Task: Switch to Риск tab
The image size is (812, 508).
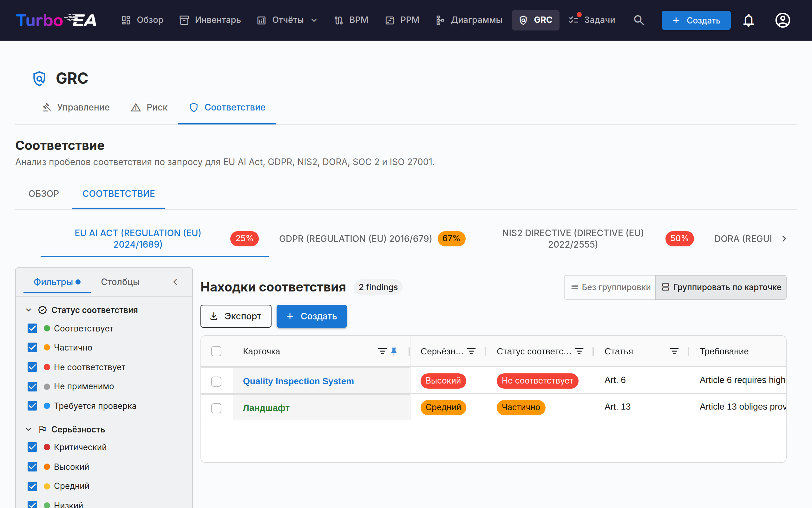Action: [149, 107]
